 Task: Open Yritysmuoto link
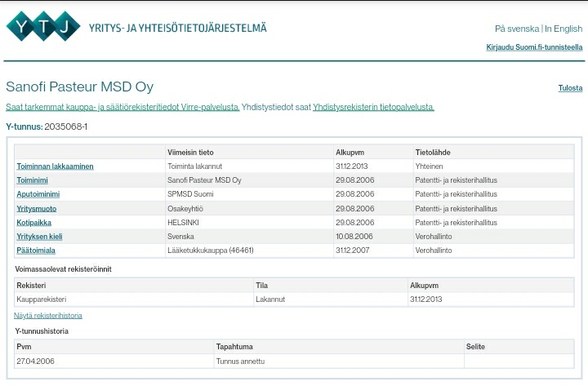37,209
